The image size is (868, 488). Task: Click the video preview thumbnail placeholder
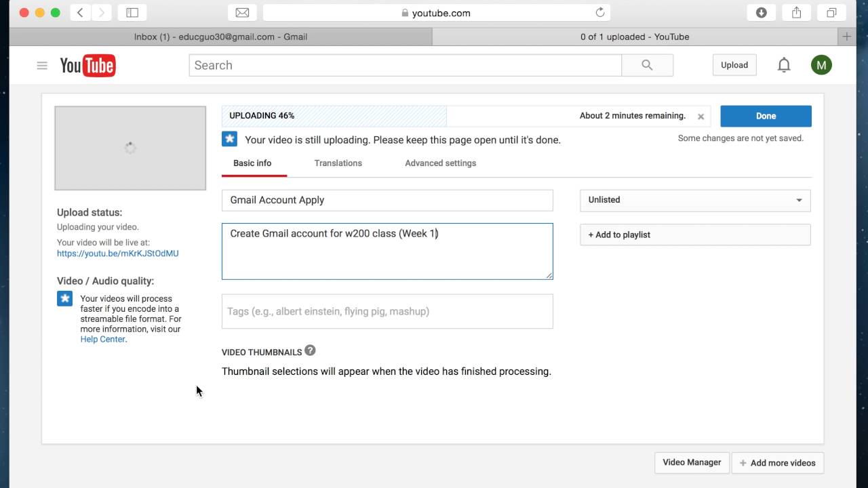pyautogui.click(x=130, y=148)
